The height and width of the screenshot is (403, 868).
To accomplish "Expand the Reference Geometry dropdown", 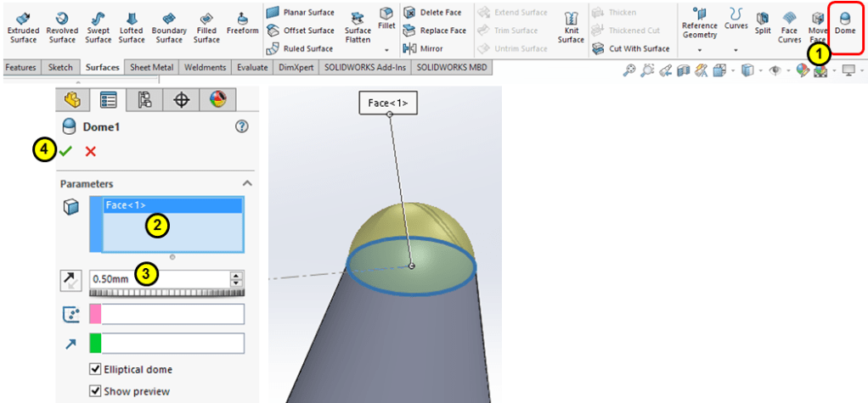I will pyautogui.click(x=700, y=50).
